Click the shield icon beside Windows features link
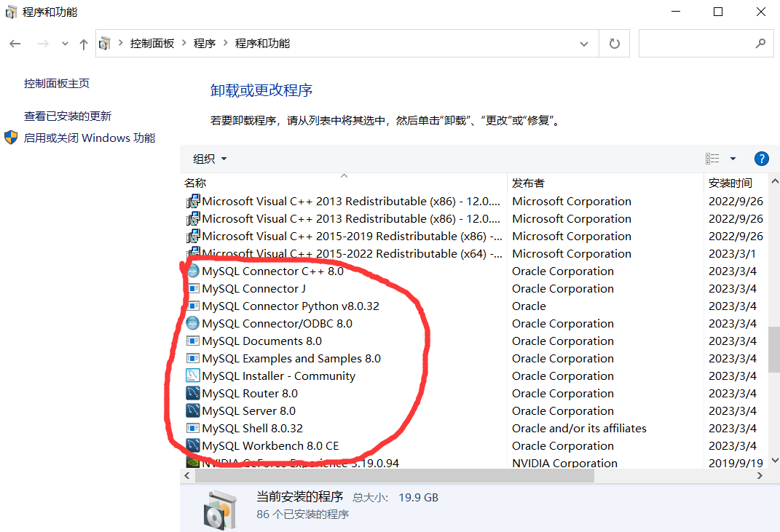The width and height of the screenshot is (780, 532). [x=11, y=138]
